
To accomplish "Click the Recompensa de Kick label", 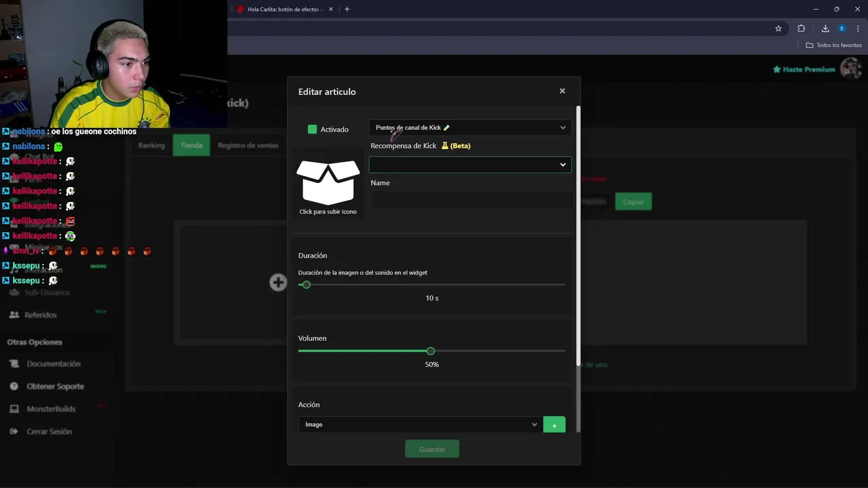I will tap(403, 146).
